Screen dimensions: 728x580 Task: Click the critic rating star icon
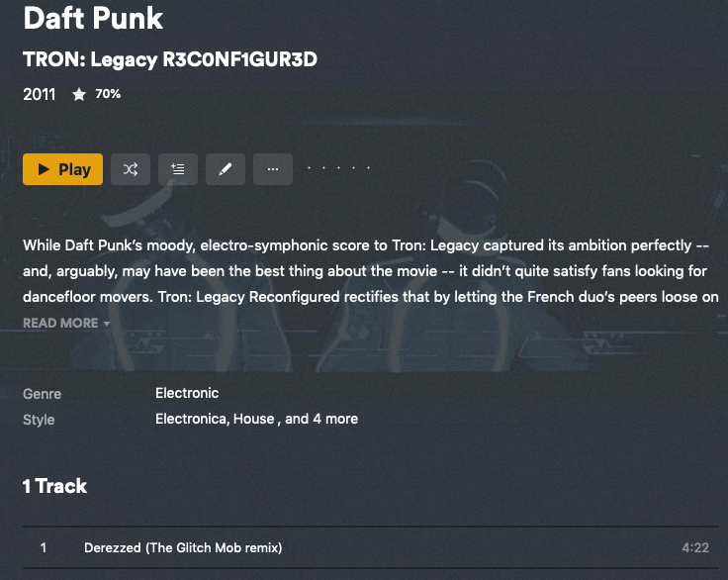(x=79, y=95)
